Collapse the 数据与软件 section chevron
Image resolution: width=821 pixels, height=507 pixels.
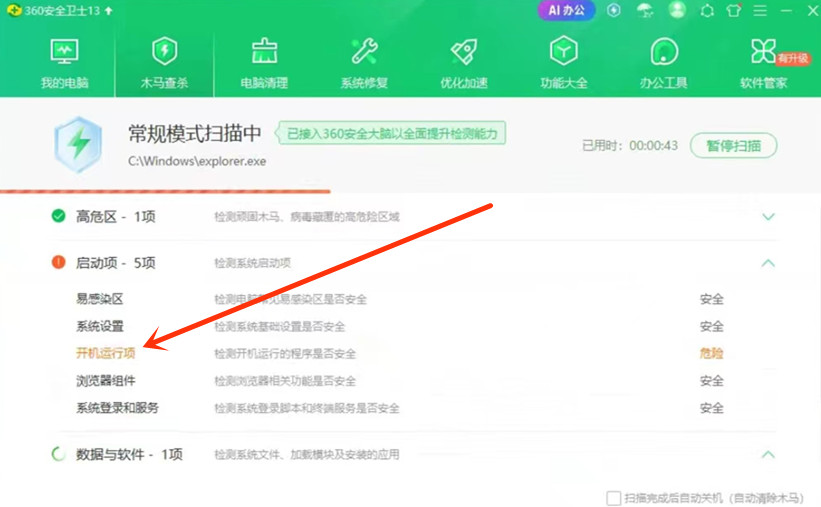pyautogui.click(x=768, y=454)
